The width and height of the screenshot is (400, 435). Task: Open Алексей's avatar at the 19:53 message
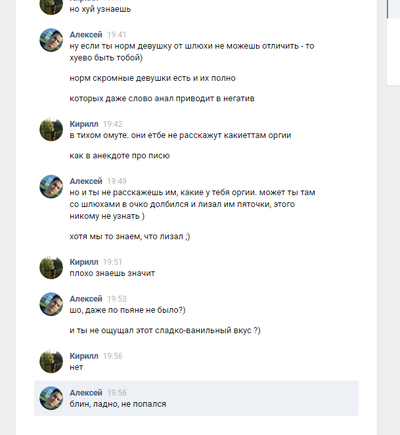point(51,304)
